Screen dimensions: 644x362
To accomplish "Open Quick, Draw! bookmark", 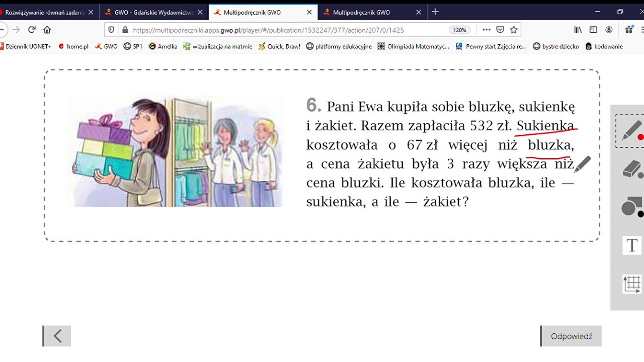I will coord(279,46).
